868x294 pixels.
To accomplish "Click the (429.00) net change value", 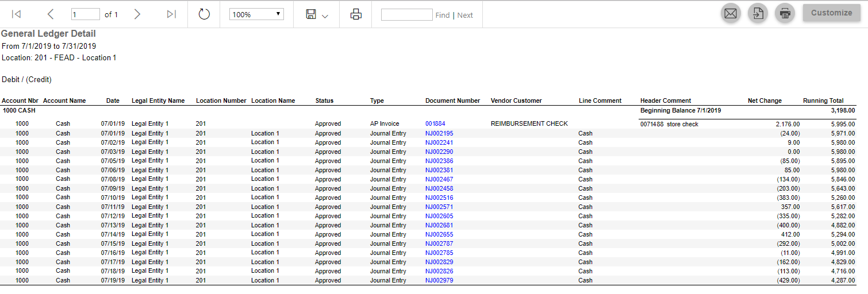I will (788, 280).
